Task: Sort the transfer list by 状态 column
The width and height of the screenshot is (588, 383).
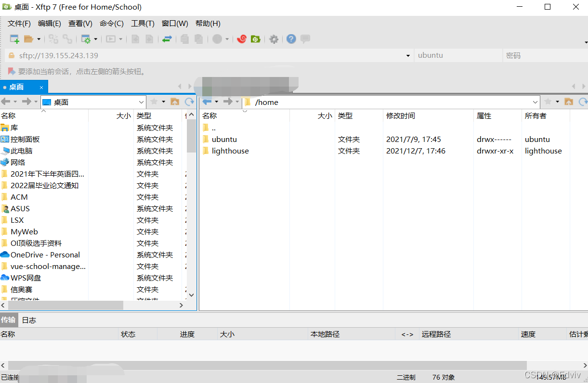Action: (138, 334)
